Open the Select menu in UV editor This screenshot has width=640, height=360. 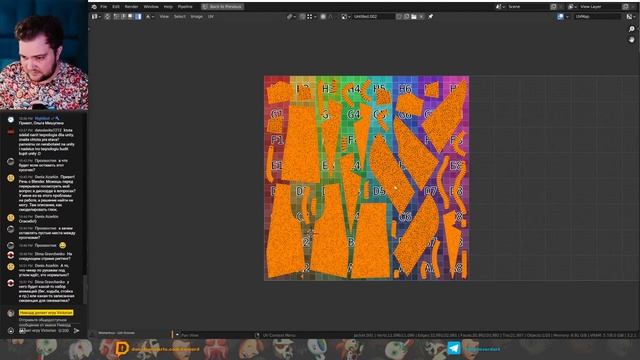point(180,17)
